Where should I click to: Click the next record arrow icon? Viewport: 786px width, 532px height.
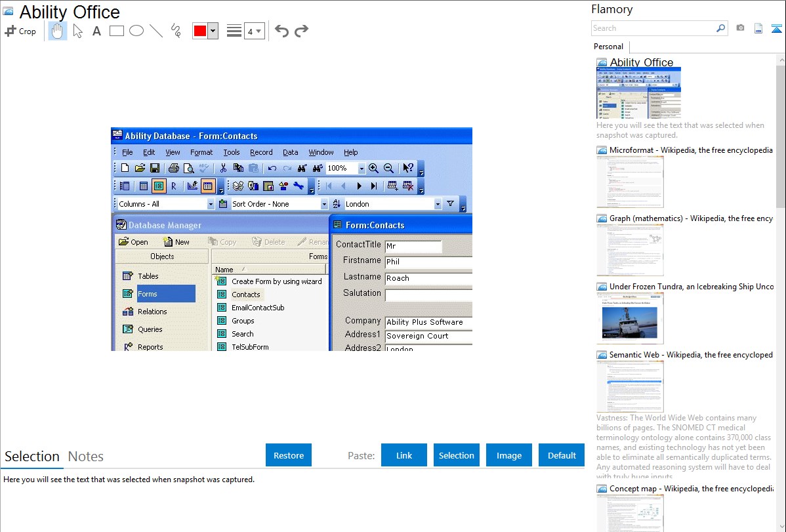point(359,186)
